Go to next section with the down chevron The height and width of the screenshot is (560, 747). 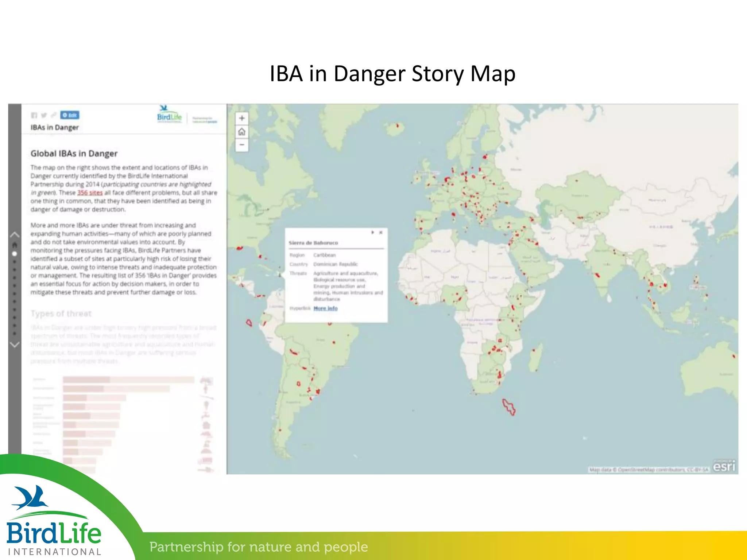click(x=15, y=345)
